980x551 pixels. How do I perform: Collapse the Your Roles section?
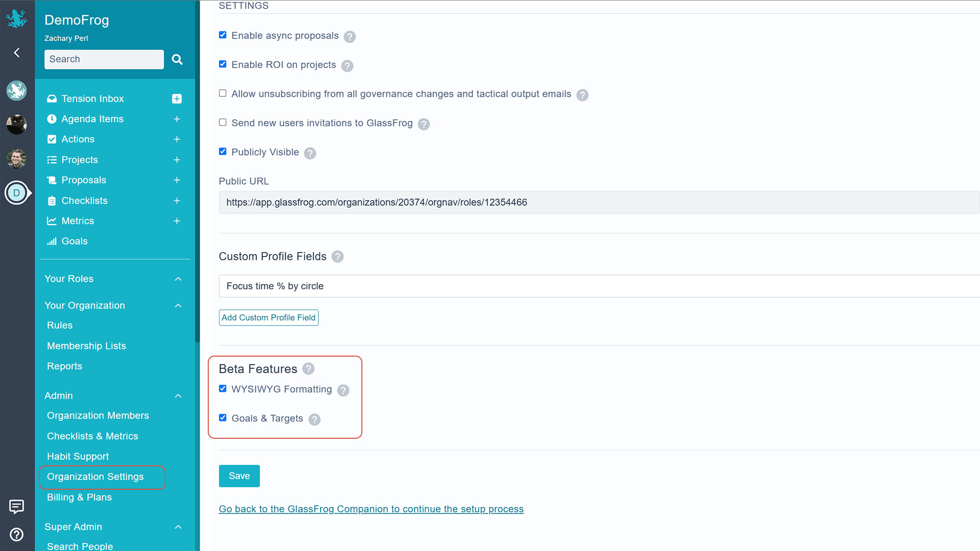[178, 279]
